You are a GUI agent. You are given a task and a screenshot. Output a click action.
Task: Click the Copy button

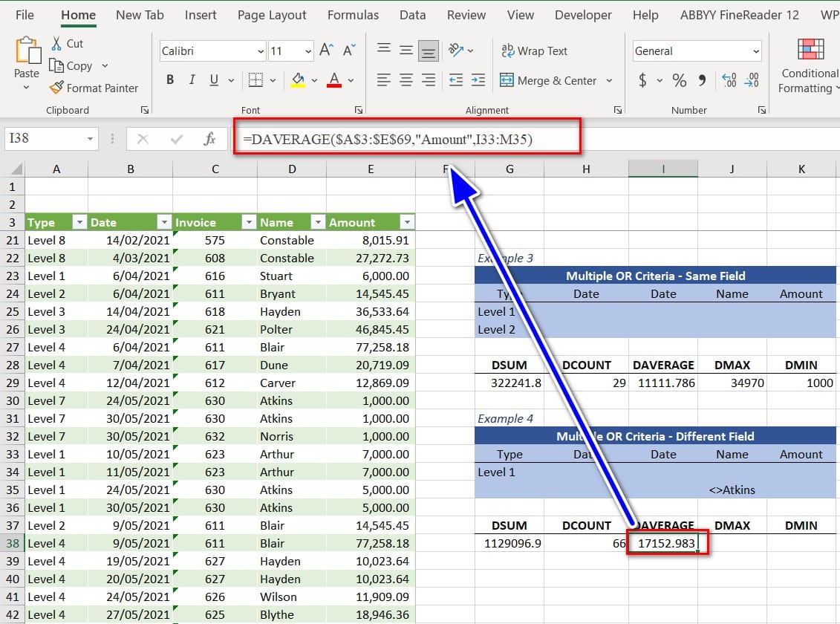pyautogui.click(x=71, y=65)
